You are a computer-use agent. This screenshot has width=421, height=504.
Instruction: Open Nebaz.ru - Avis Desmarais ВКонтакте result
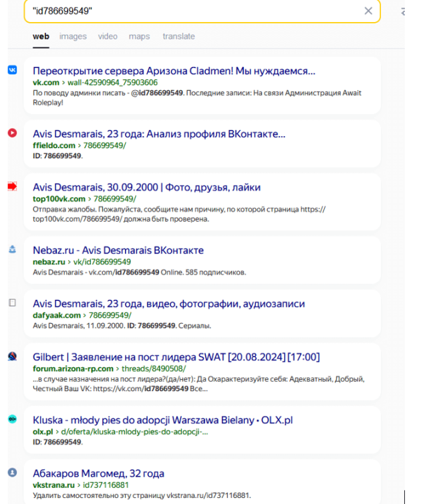pyautogui.click(x=118, y=250)
